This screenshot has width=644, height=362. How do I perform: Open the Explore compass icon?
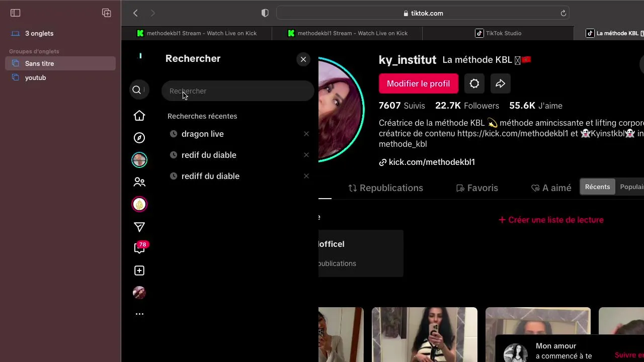(x=139, y=138)
